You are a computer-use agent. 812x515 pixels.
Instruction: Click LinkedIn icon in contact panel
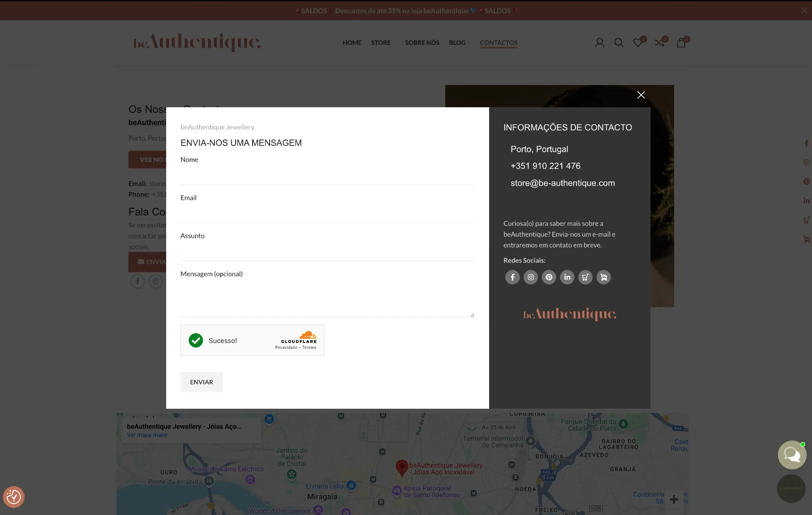(567, 277)
